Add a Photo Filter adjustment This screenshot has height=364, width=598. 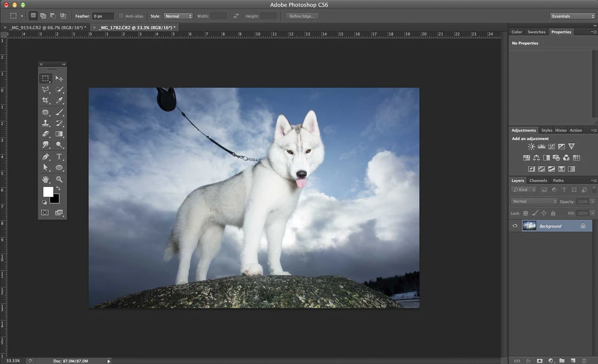tap(556, 157)
